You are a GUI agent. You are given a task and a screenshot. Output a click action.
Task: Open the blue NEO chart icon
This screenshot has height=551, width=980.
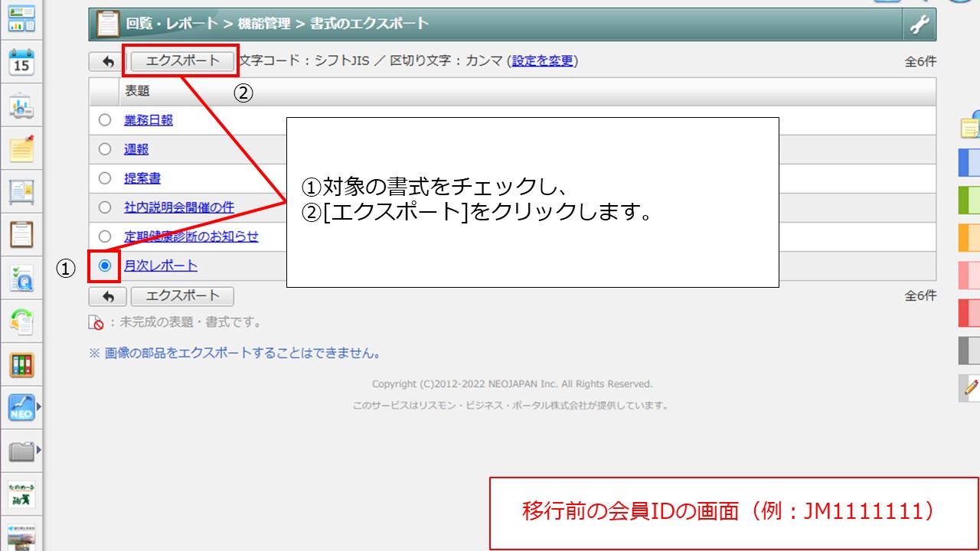tap(21, 408)
